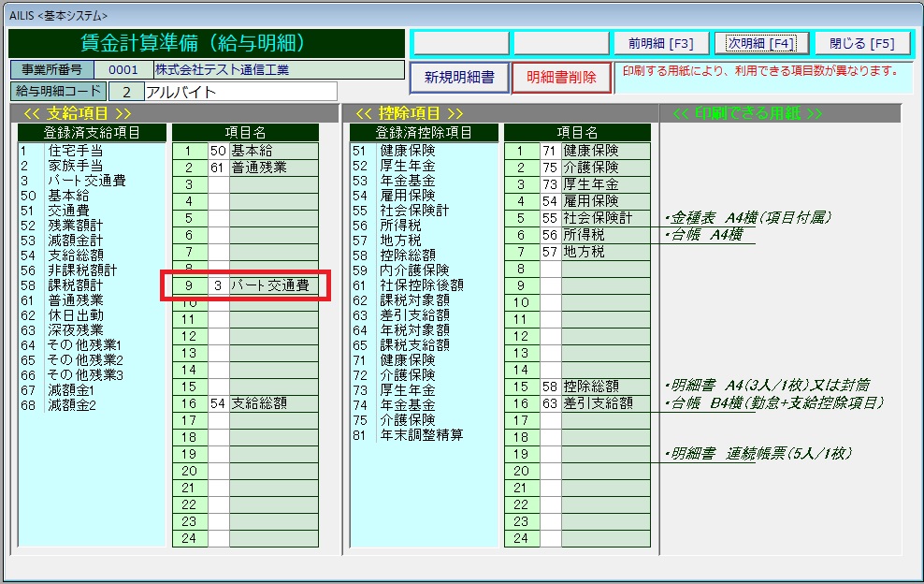
Task: Select 深夜残業 in the payment items list
Action: point(75,330)
